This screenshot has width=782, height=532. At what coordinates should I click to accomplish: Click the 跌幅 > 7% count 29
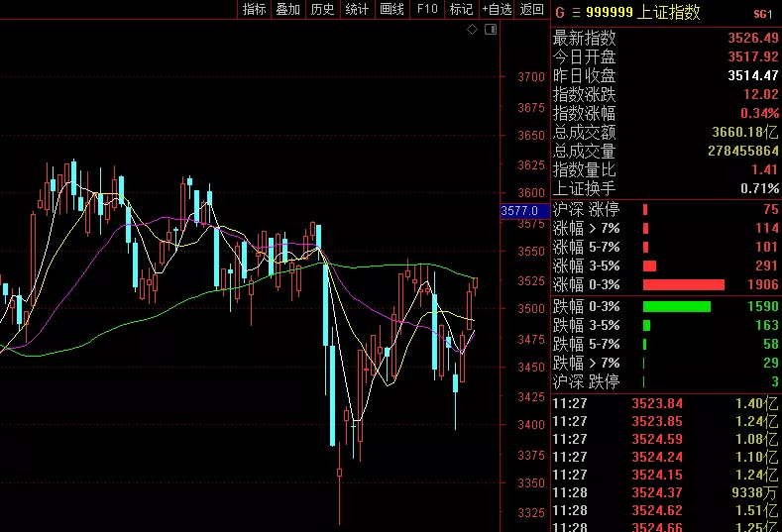770,363
